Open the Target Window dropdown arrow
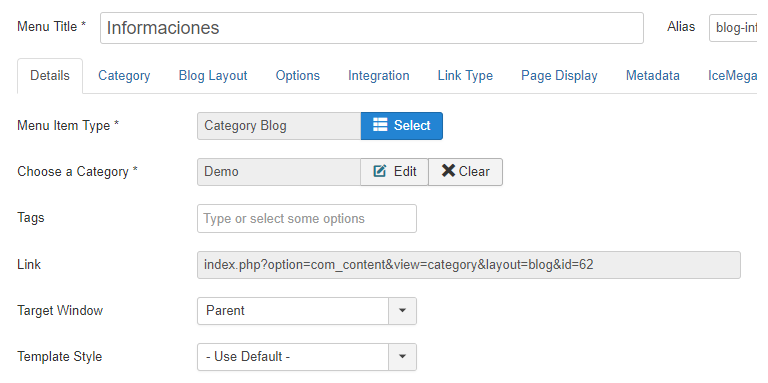 pyautogui.click(x=403, y=311)
